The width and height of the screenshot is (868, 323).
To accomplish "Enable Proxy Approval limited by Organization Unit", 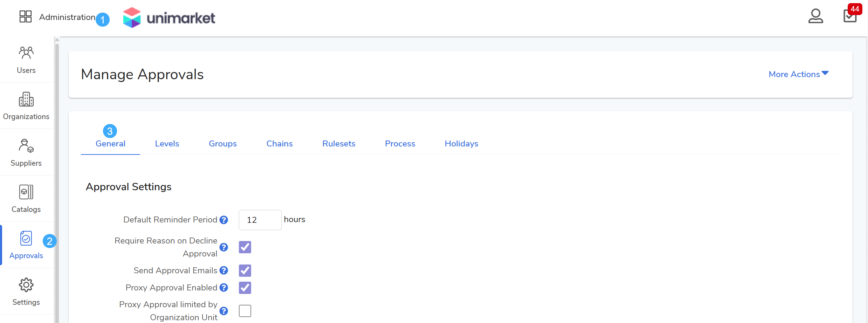I will 245,311.
